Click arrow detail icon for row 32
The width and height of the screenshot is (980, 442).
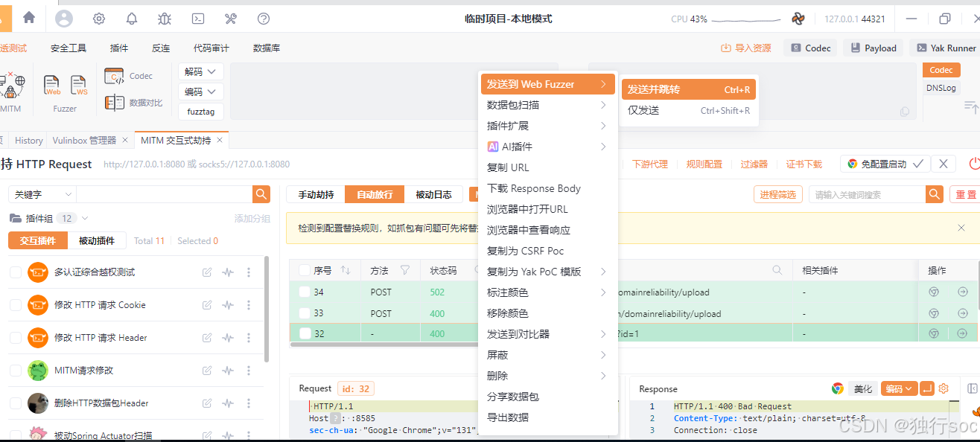point(962,333)
